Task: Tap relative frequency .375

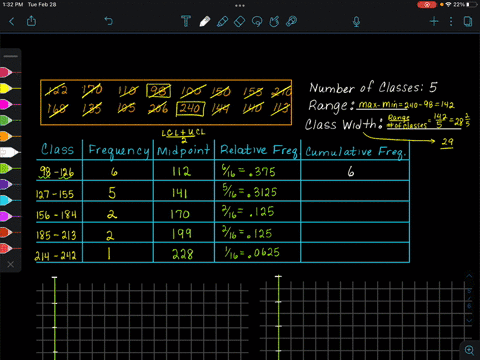Action: coord(262,172)
